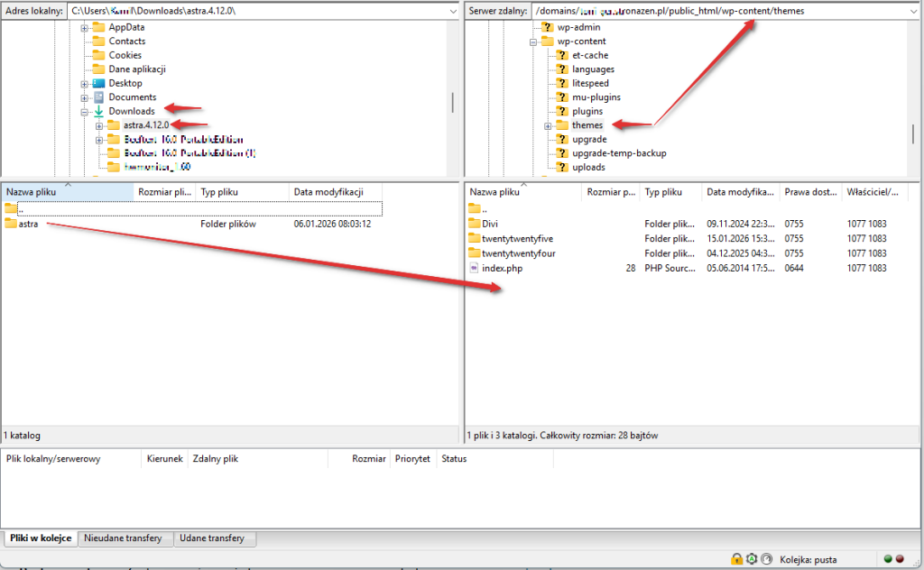Screen dimensions: 924x570
Task: Sort remote files by Data modyfikacji column
Action: coord(740,192)
